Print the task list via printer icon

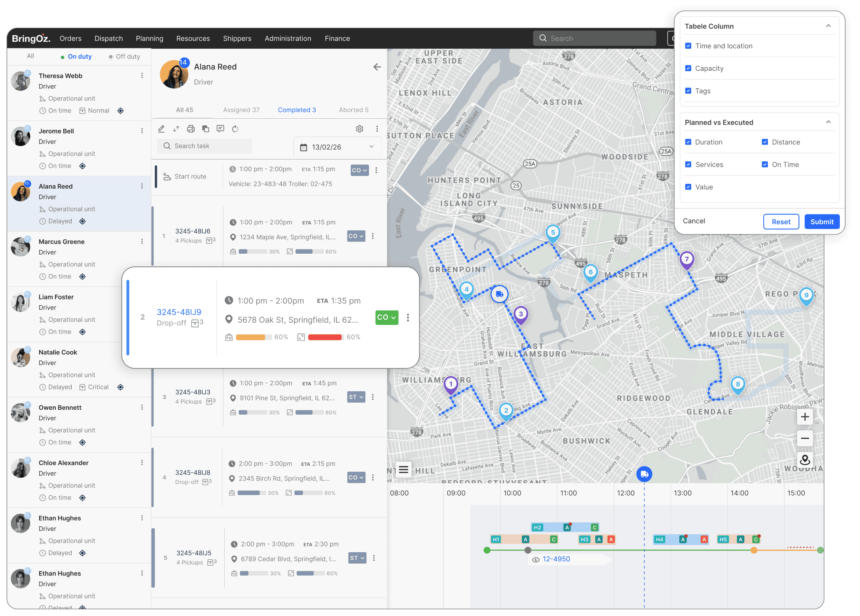click(191, 129)
